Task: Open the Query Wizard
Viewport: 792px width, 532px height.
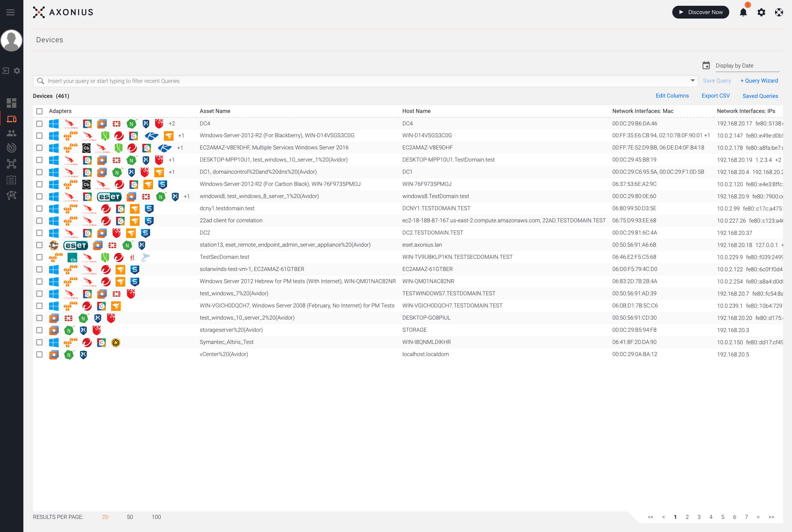Action: tap(759, 81)
